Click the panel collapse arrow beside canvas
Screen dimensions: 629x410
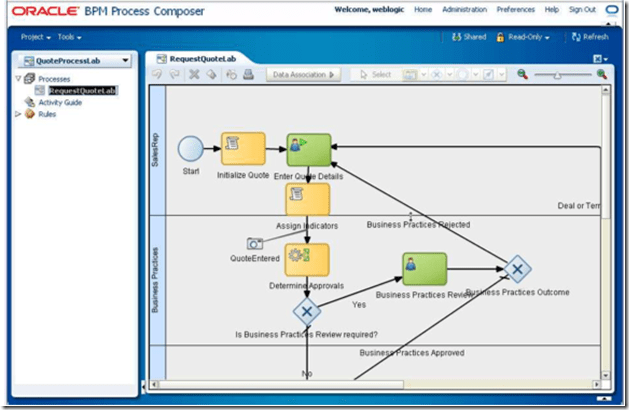[x=144, y=387]
